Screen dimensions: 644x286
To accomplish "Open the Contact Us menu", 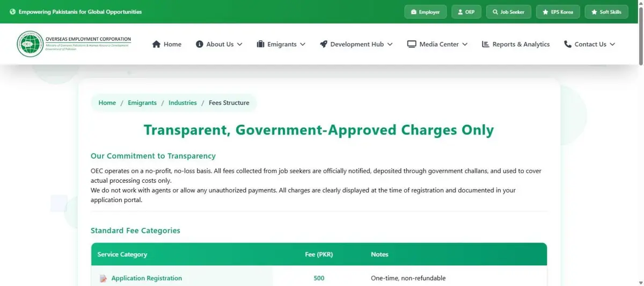I will tap(589, 44).
